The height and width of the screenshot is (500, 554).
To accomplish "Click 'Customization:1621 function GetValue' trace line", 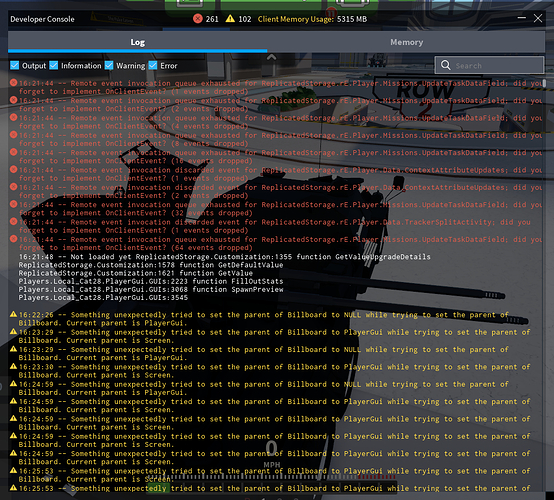I will pyautogui.click(x=136, y=273).
